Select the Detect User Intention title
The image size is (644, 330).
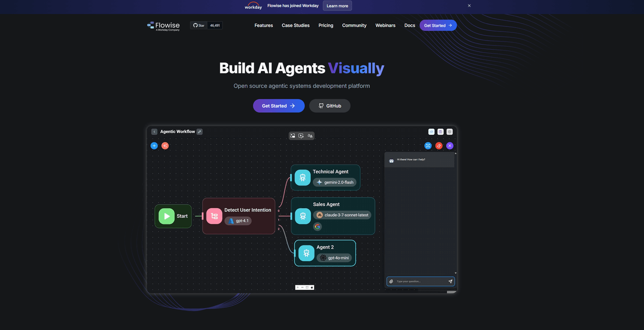[248, 210]
